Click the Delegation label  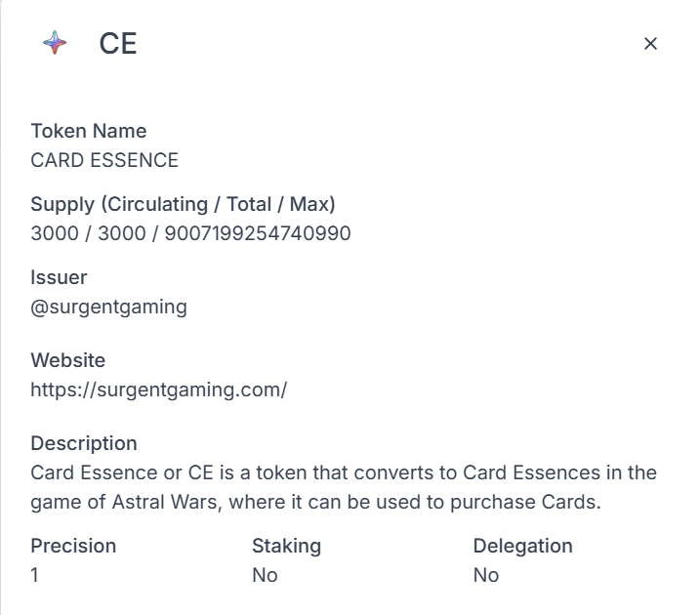[x=522, y=546]
